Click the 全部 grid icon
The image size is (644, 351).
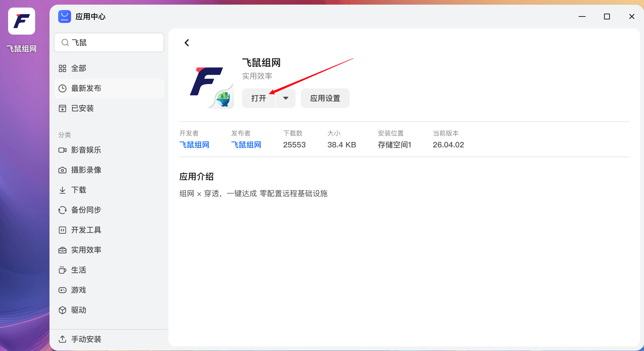tap(62, 68)
